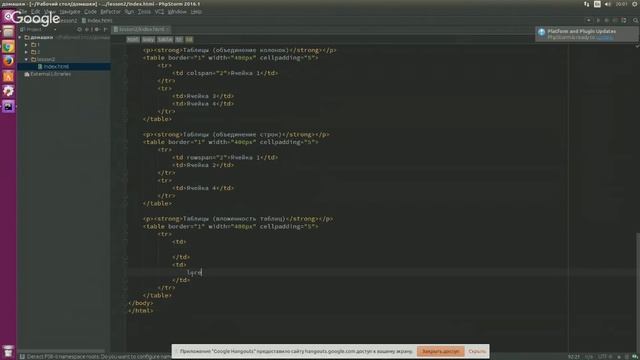Viewport: 640px width, 360px height.
Task: Click the table breadcrumb
Action: pos(165,40)
